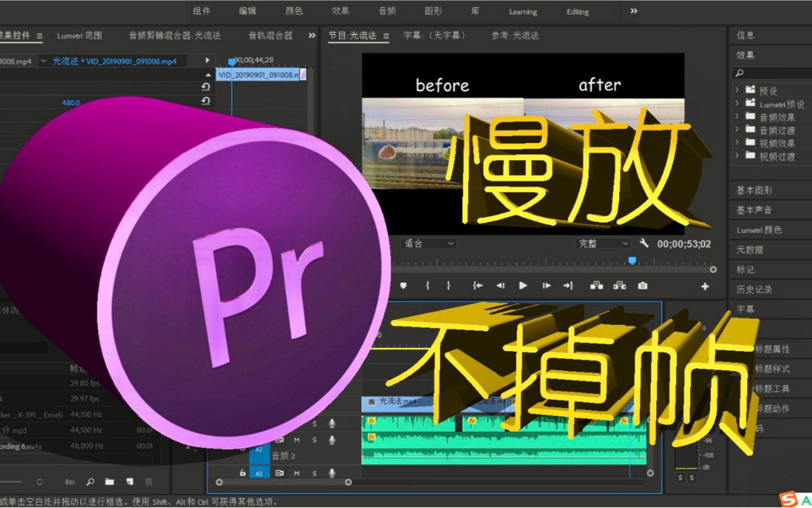Screen dimensions: 812x508
Task: Expand 视频过渡 folder
Action: click(x=737, y=156)
